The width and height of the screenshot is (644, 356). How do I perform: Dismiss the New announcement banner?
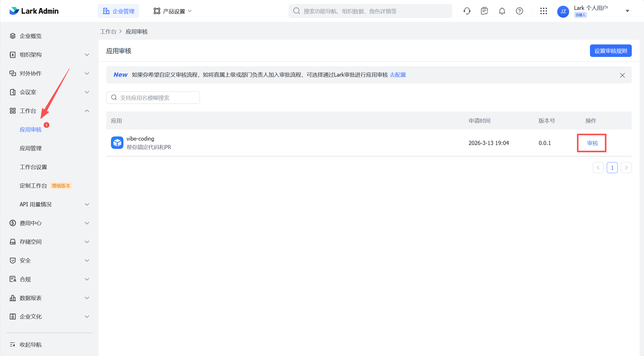[x=622, y=75]
